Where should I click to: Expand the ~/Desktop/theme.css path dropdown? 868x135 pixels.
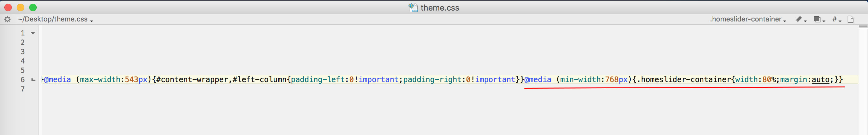click(56, 19)
